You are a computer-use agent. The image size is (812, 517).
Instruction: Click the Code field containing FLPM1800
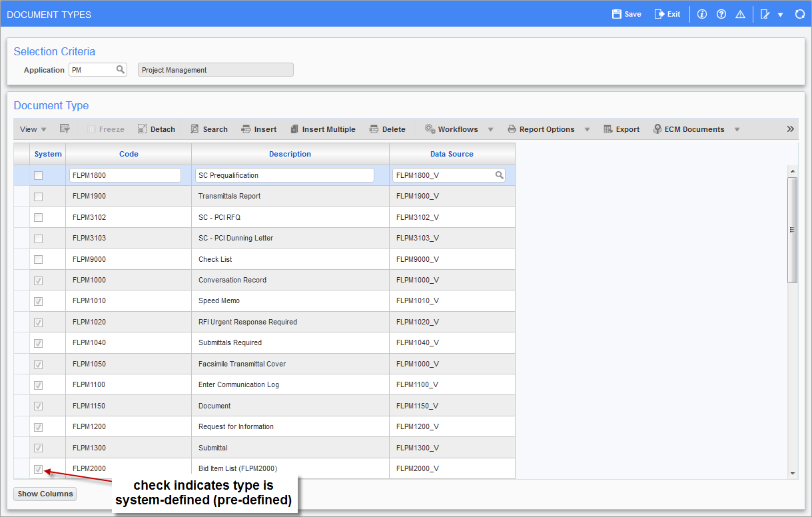[125, 175]
